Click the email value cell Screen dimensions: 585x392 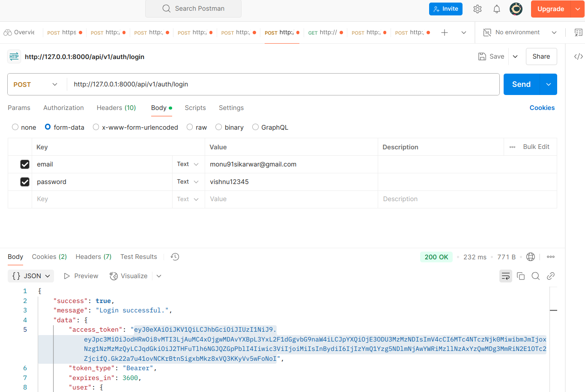click(291, 164)
